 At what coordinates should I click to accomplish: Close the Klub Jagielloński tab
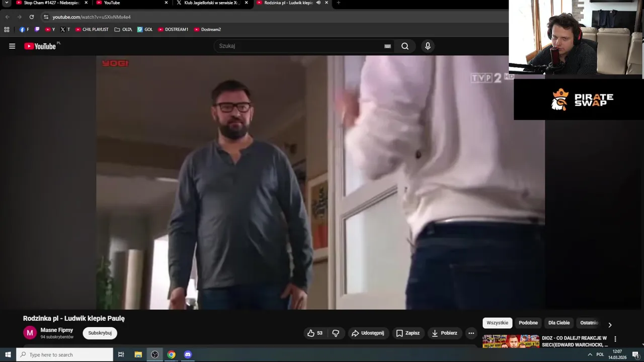(x=246, y=3)
